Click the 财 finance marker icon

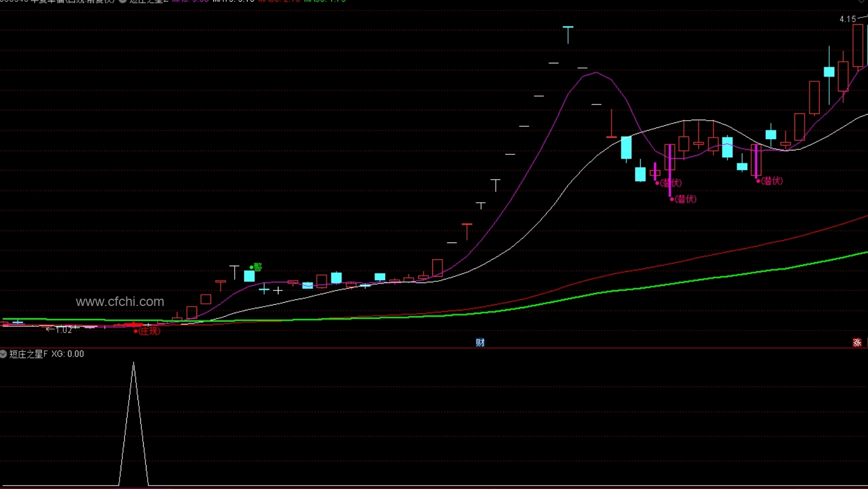tap(480, 342)
